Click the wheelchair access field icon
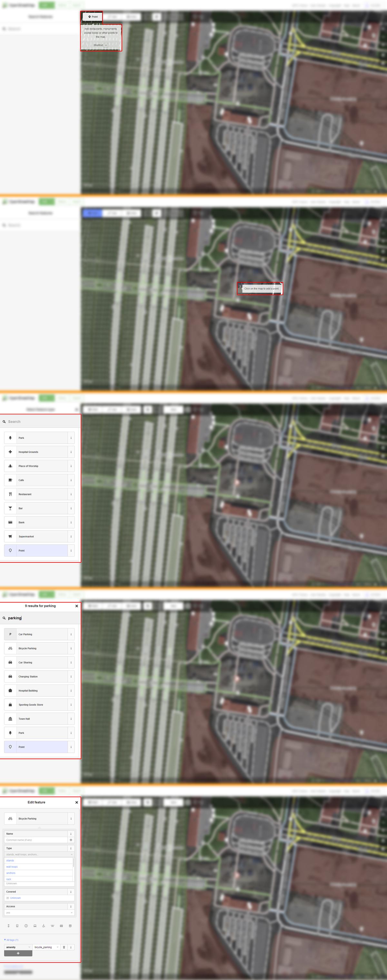Image resolution: width=387 pixels, height=980 pixels. 44,926
